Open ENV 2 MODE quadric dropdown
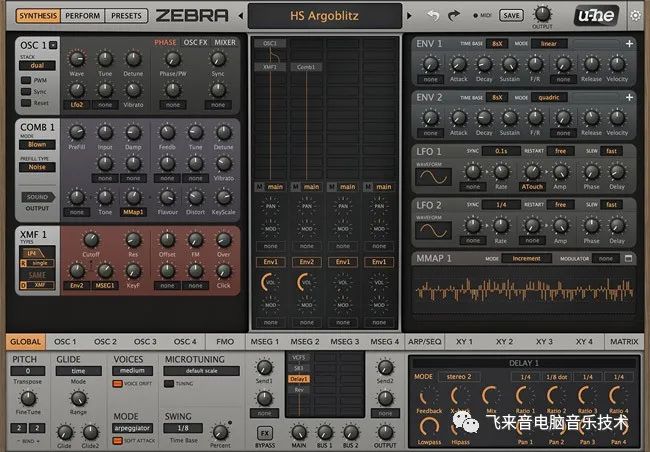650x452 pixels. click(548, 97)
